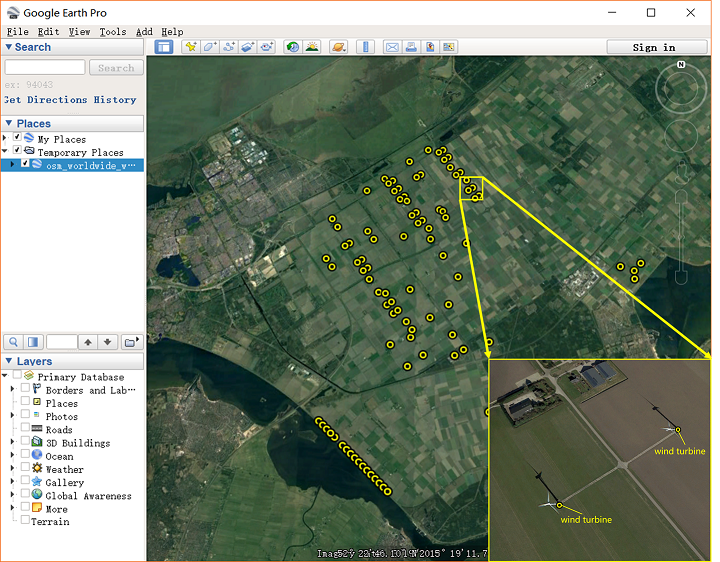The width and height of the screenshot is (720, 562).
Task: Save image icon in toolbar
Action: click(430, 47)
